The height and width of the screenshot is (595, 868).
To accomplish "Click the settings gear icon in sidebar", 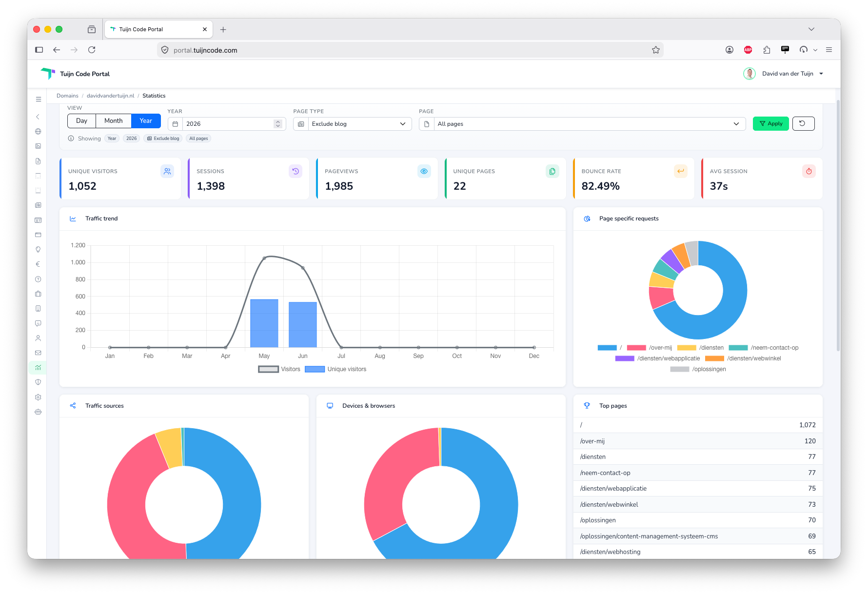I will 38,397.
